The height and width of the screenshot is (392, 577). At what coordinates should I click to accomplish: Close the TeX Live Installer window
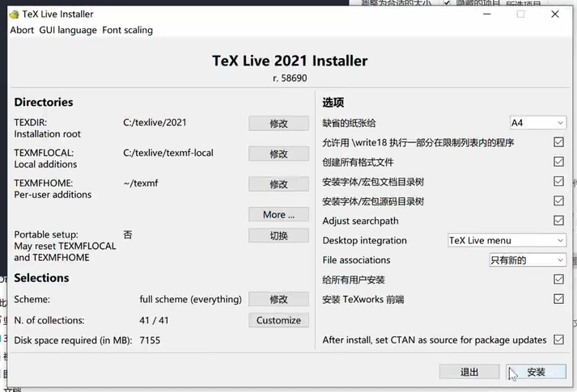[555, 15]
